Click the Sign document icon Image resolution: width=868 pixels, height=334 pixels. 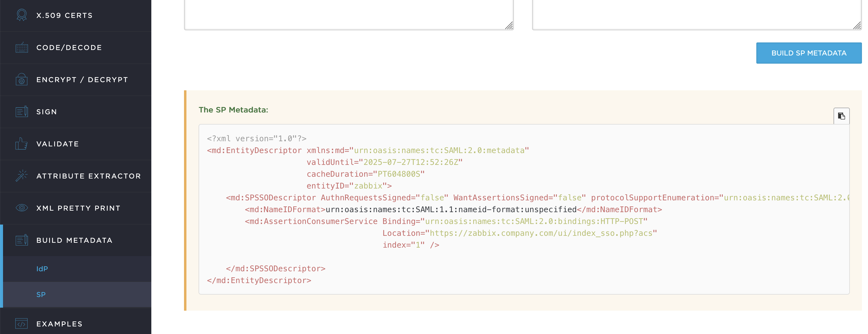pyautogui.click(x=21, y=112)
